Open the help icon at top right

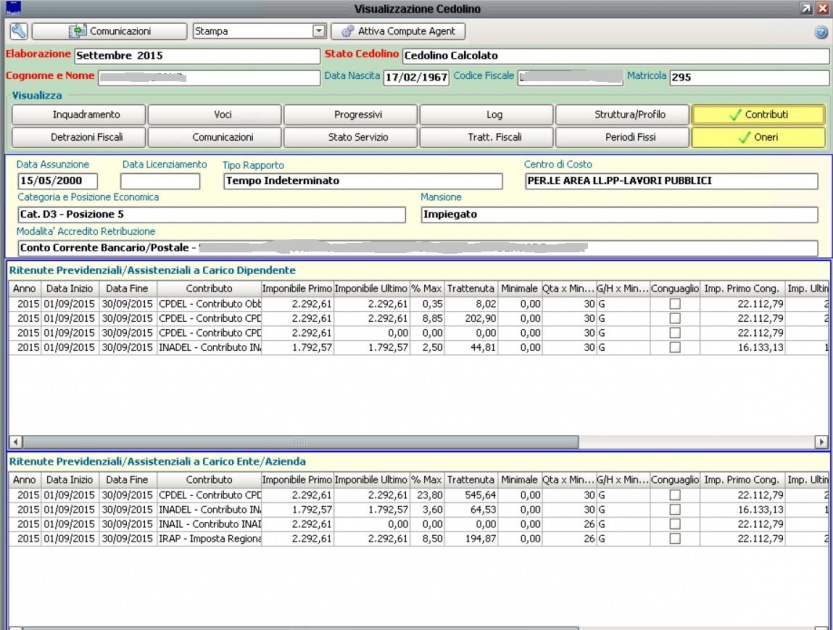coord(822,32)
